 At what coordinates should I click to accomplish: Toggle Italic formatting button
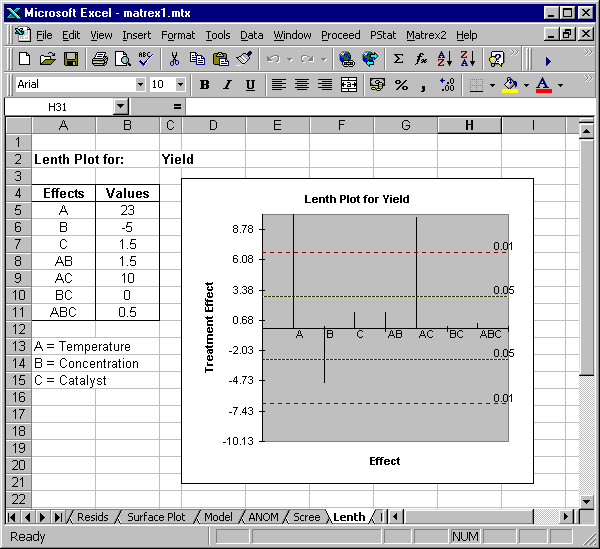(228, 85)
